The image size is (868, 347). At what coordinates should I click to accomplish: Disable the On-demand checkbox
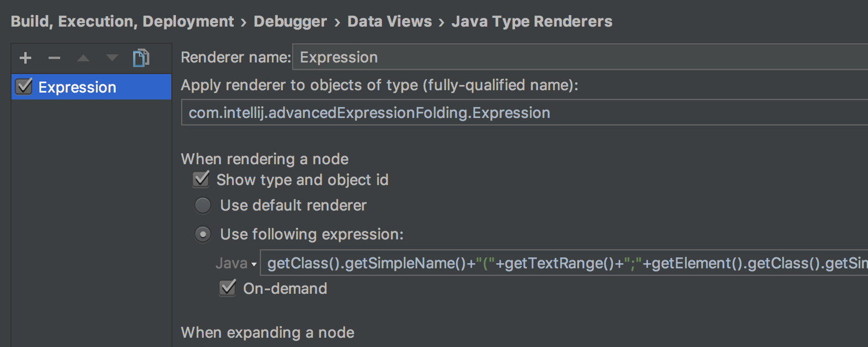227,288
